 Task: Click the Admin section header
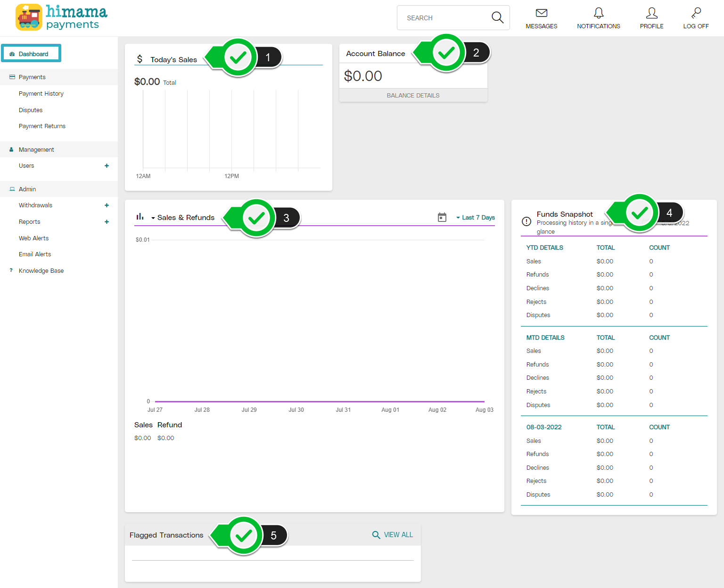coord(27,189)
